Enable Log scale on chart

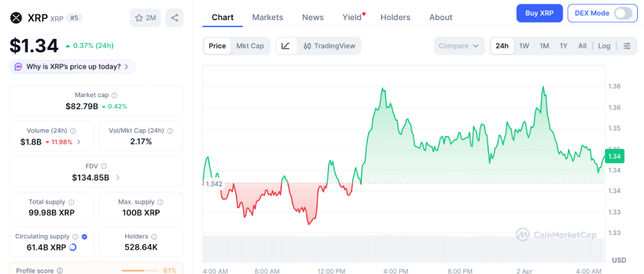(x=604, y=46)
